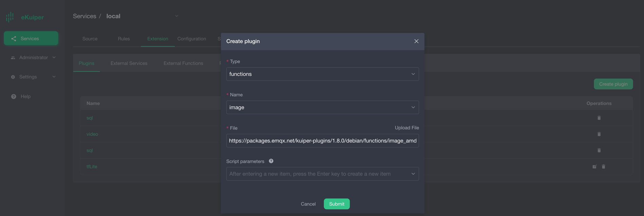Click the Cancel button
Viewport: 644px width, 216px height.
coord(308,204)
